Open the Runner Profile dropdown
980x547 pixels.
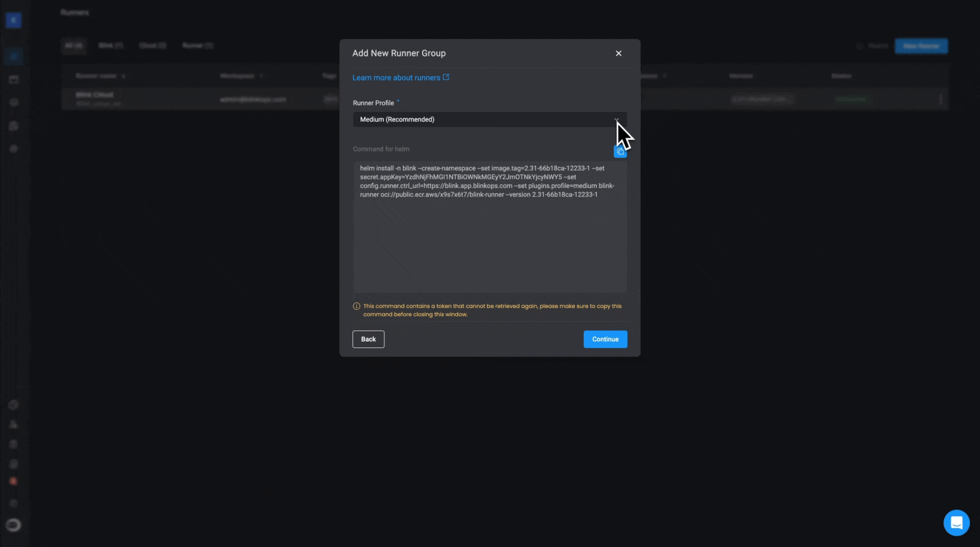pyautogui.click(x=486, y=120)
